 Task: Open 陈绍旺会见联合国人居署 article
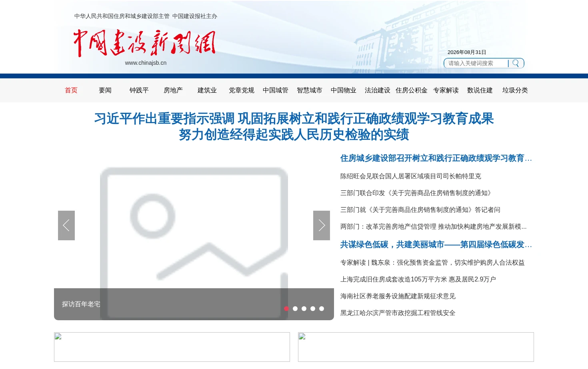coord(411,176)
